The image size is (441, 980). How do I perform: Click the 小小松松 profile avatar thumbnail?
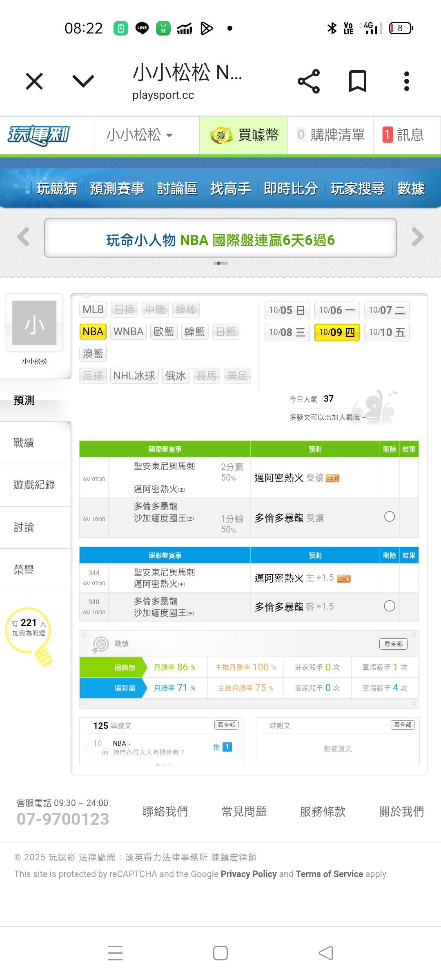click(34, 323)
